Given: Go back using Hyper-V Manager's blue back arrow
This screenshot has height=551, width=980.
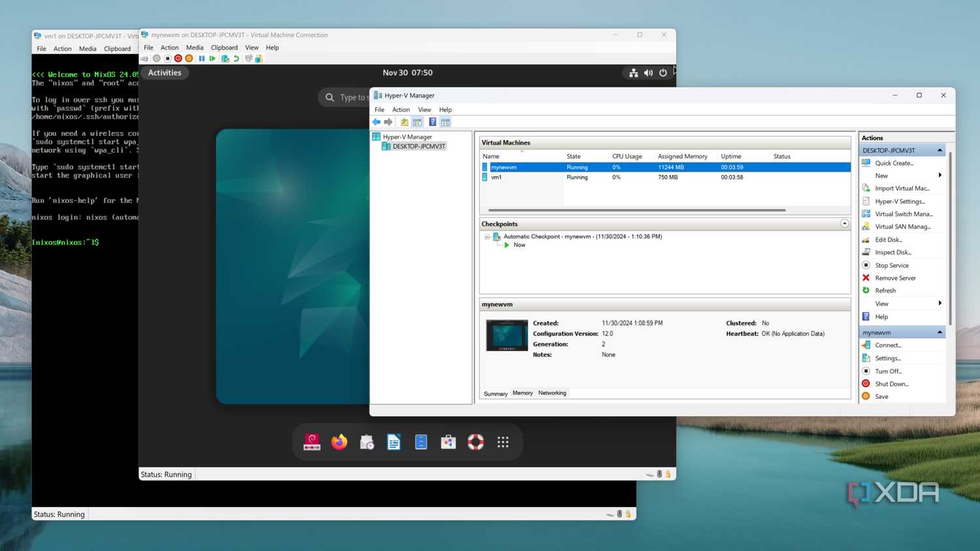Looking at the screenshot, I should click(x=376, y=122).
